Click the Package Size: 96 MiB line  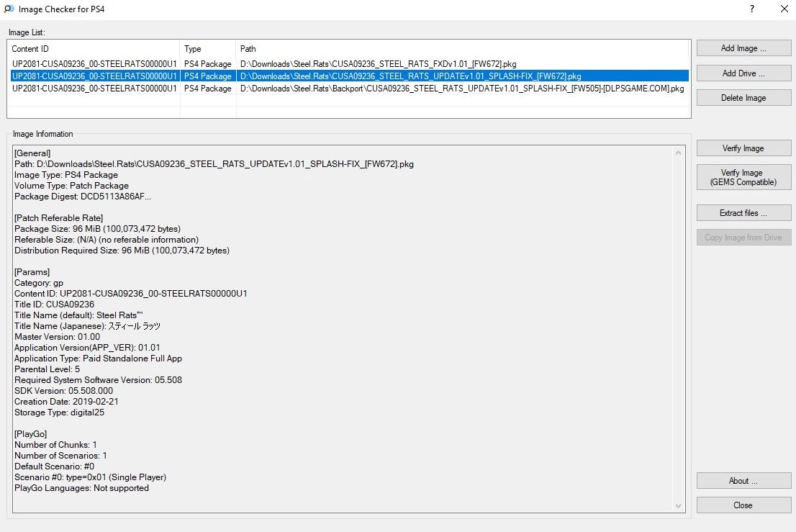pyautogui.click(x=97, y=228)
